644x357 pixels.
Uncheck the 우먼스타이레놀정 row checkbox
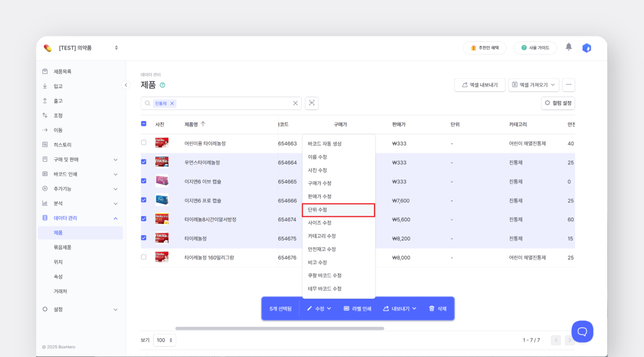pyautogui.click(x=143, y=162)
